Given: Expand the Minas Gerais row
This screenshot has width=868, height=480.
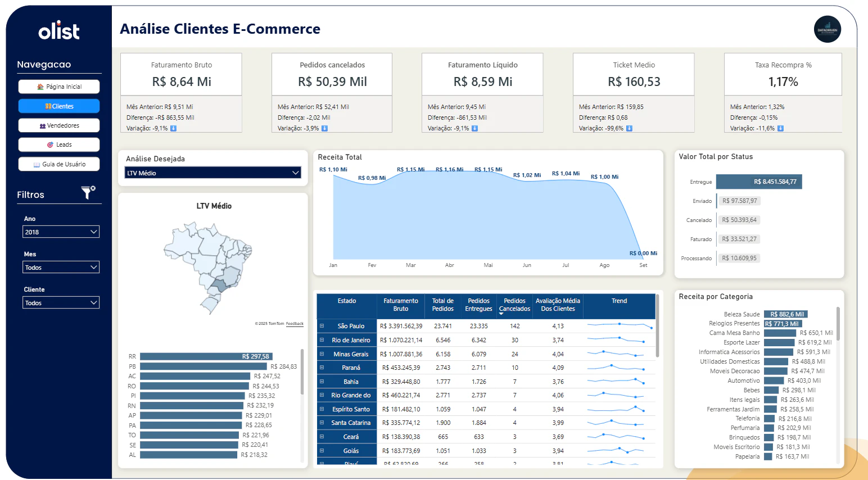Looking at the screenshot, I should pos(322,354).
